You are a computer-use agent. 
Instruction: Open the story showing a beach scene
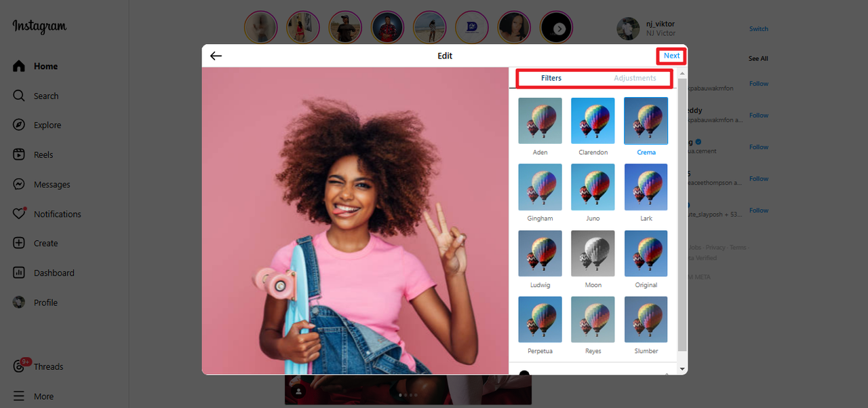pos(430,27)
